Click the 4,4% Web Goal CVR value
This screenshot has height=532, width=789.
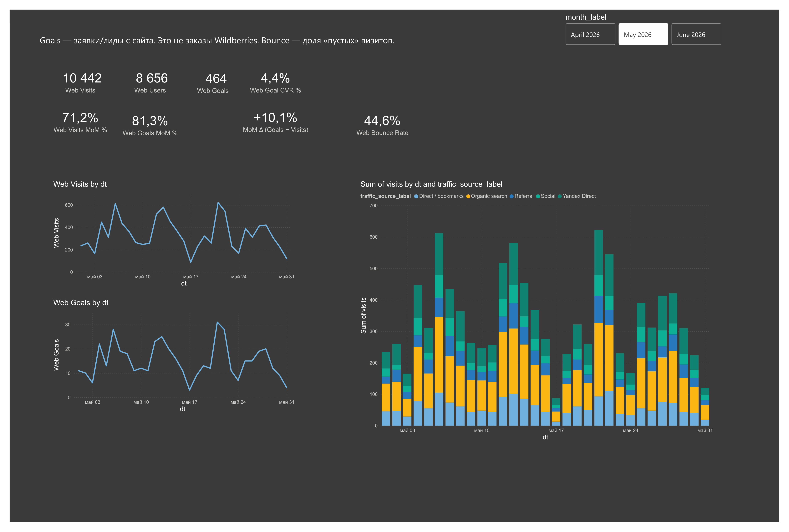pyautogui.click(x=275, y=78)
